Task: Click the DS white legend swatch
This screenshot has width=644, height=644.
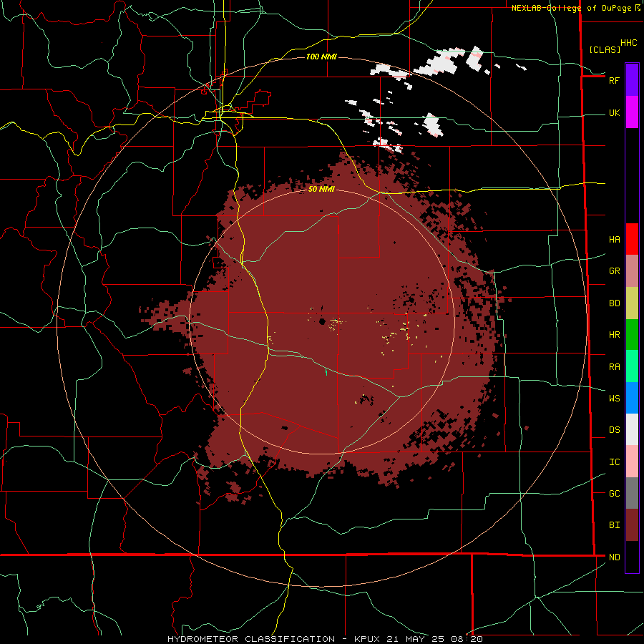Action: pyautogui.click(x=632, y=429)
